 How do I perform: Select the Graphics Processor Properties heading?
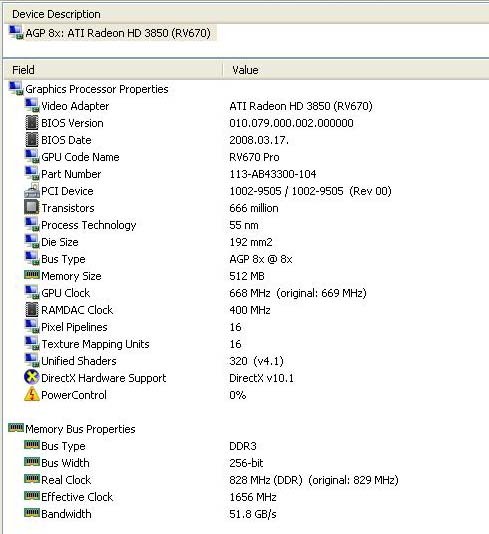click(x=97, y=89)
